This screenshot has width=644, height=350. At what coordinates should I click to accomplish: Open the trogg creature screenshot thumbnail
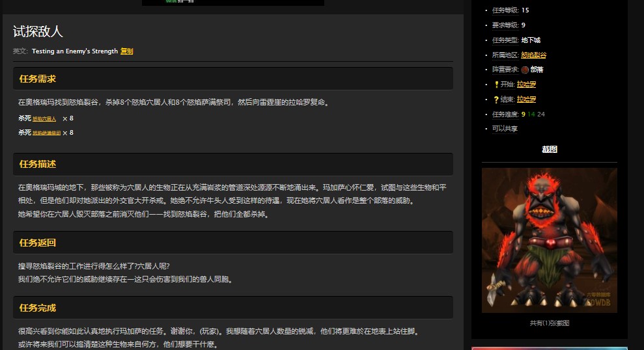pyautogui.click(x=549, y=240)
